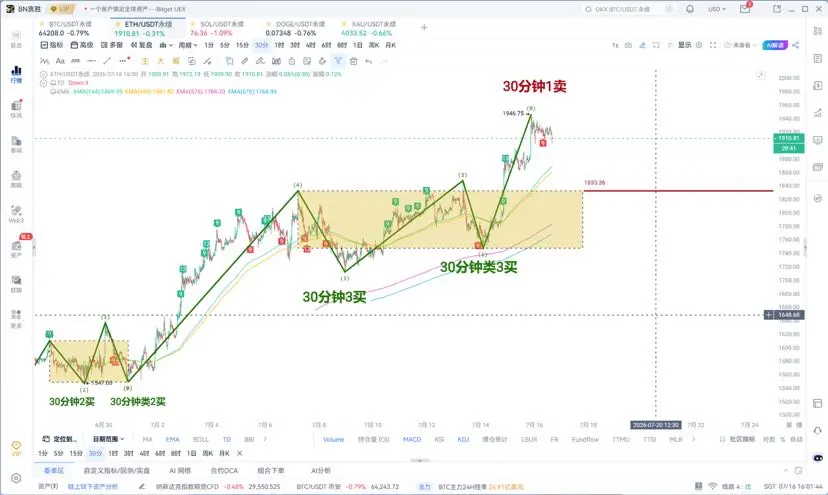Screen dimensions: 828x495
Task: Toggle the FundFlow sub-indicator
Action: 585,440
